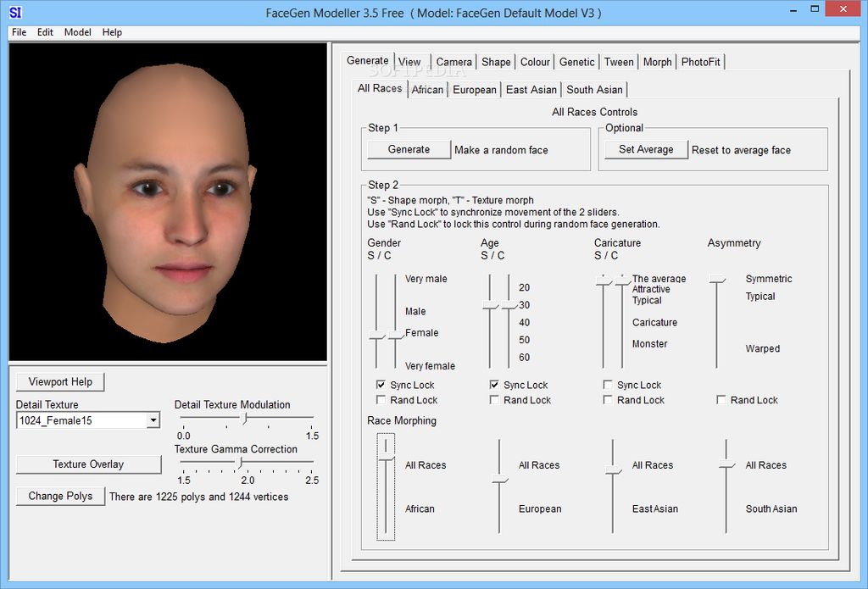The width and height of the screenshot is (868, 589).
Task: Open the File menu
Action: tap(19, 32)
